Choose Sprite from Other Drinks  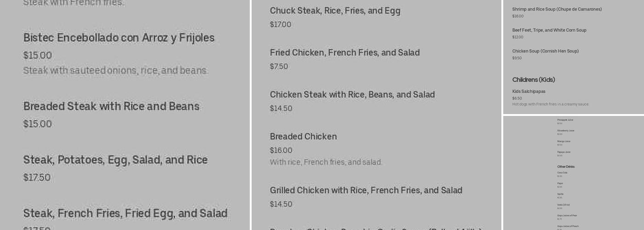[x=560, y=194]
